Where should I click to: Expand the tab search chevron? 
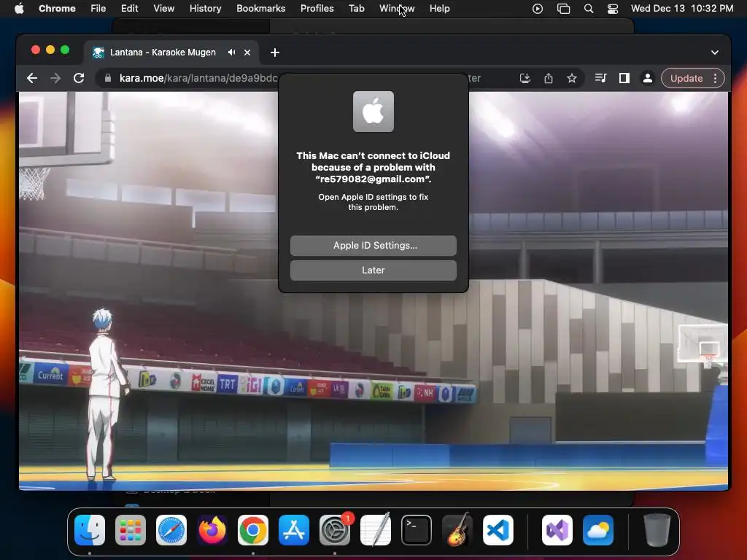coord(715,52)
